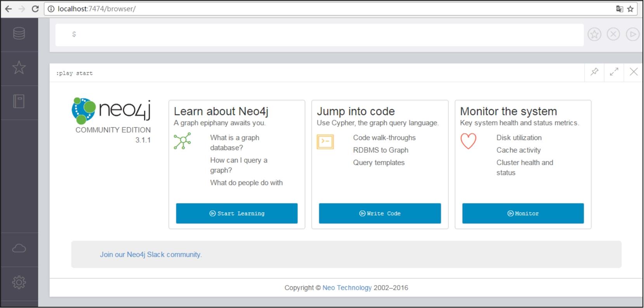
Task: Pin the :play start frame
Action: (594, 72)
